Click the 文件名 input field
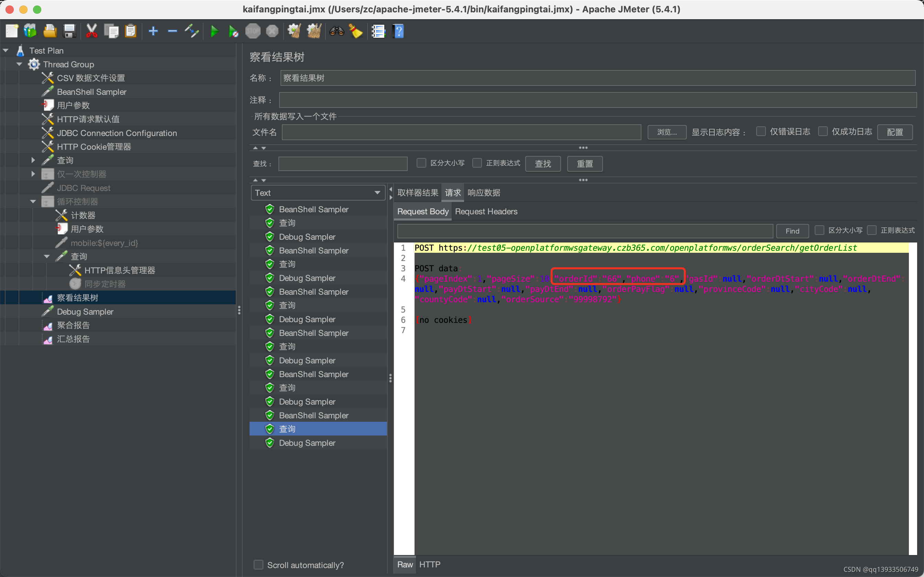The width and height of the screenshot is (924, 577). point(462,131)
